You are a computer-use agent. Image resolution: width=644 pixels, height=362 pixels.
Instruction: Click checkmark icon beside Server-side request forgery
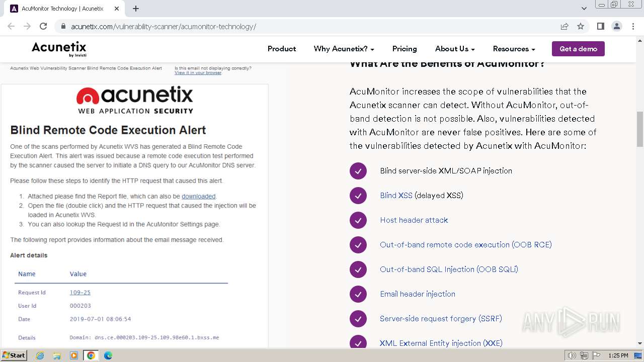(x=358, y=319)
